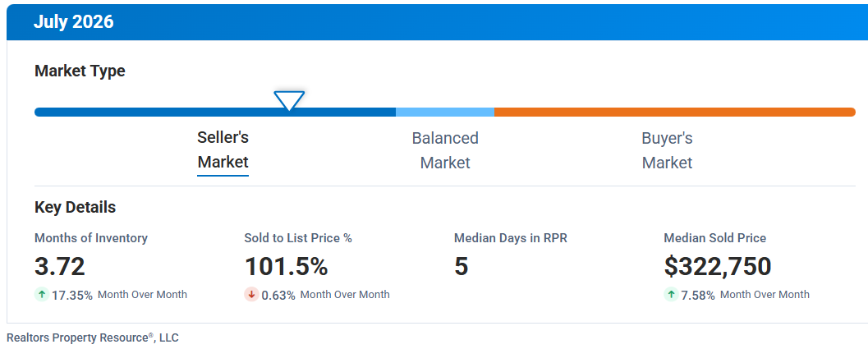
Task: Click the orange buyer's gauge segment
Action: click(x=675, y=112)
